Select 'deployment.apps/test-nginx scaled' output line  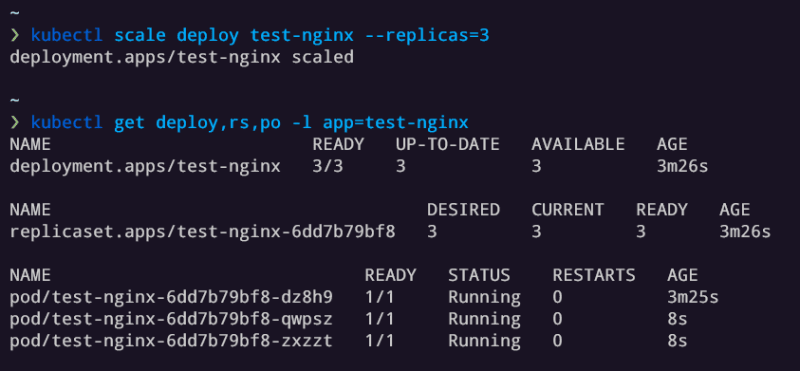[x=182, y=57]
